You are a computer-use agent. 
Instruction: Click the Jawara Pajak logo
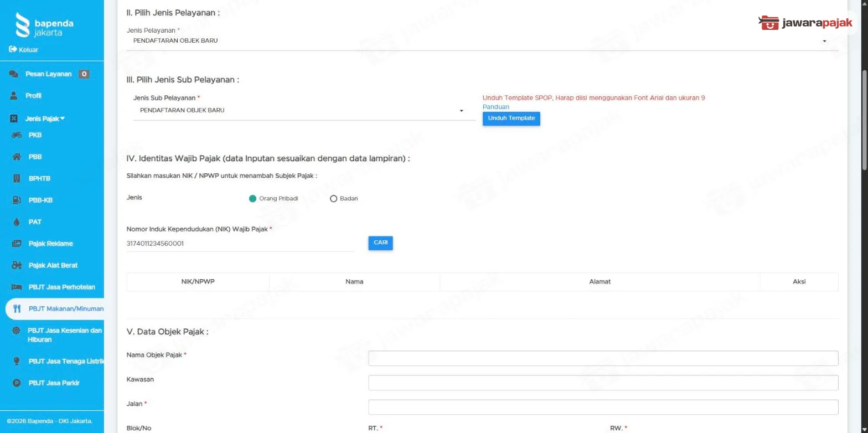(x=805, y=23)
